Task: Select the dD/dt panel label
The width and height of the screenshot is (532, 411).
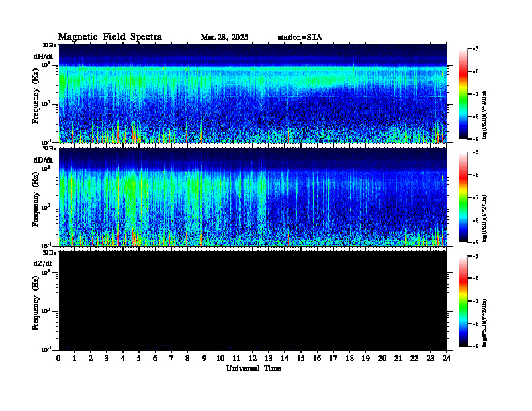Action: pos(43,160)
